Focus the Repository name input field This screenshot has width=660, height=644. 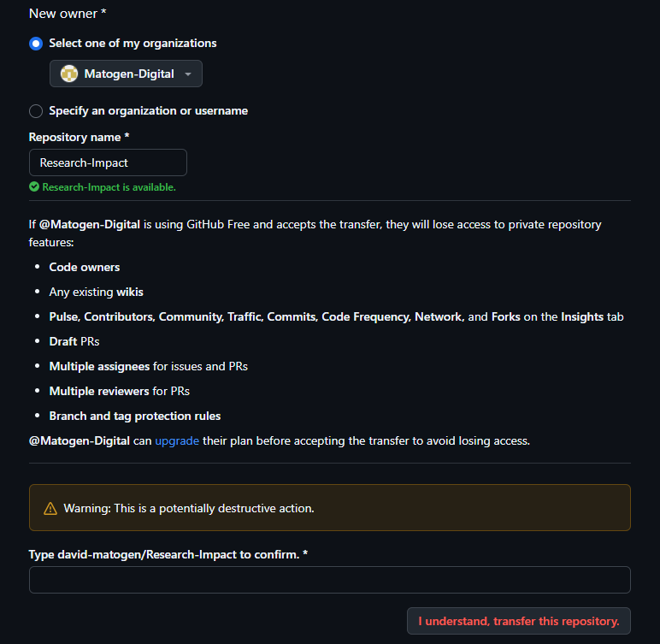(108, 162)
